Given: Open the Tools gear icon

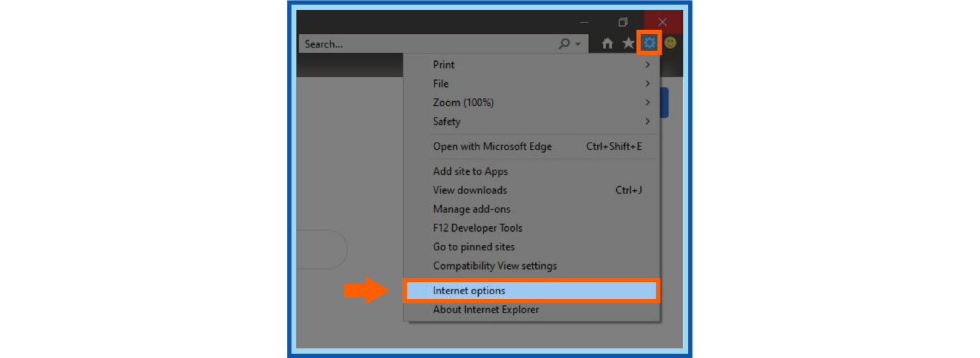Looking at the screenshot, I should [649, 43].
